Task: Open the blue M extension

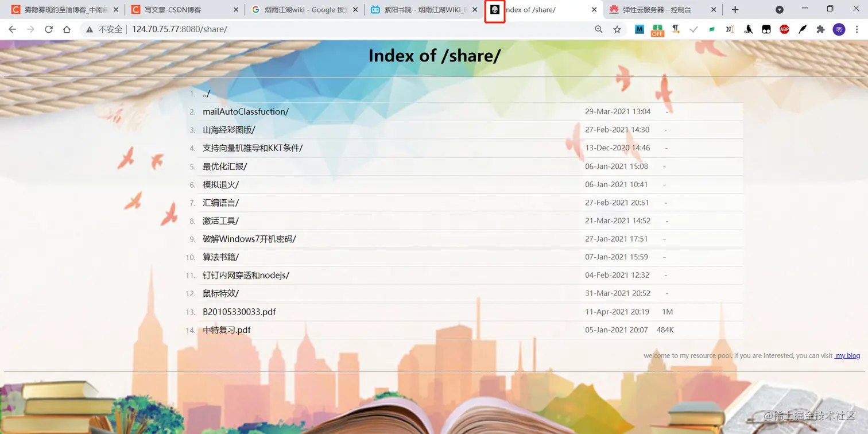Action: tap(639, 29)
